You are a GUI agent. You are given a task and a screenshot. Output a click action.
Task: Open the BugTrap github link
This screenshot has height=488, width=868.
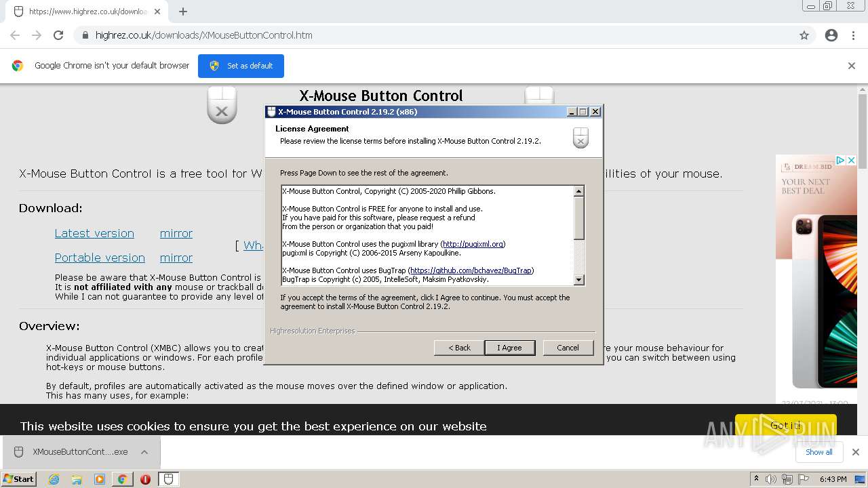point(471,270)
